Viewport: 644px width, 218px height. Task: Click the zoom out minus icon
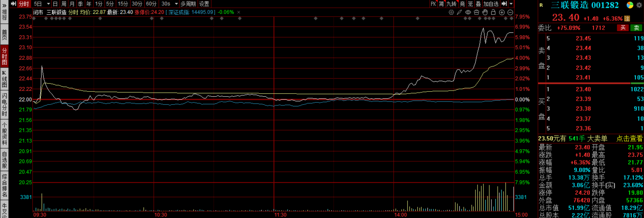[x=510, y=12]
